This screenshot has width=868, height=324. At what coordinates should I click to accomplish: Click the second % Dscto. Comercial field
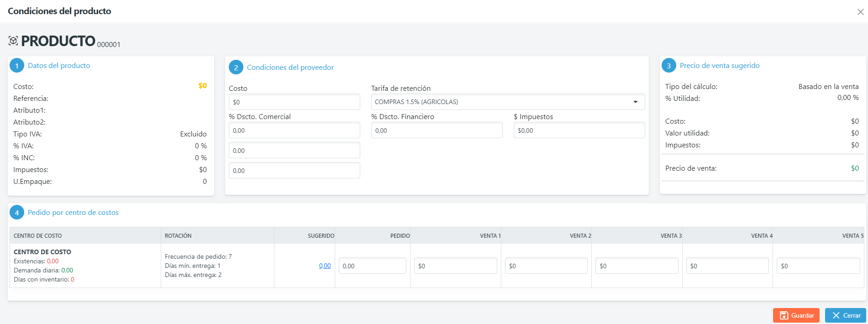click(294, 151)
